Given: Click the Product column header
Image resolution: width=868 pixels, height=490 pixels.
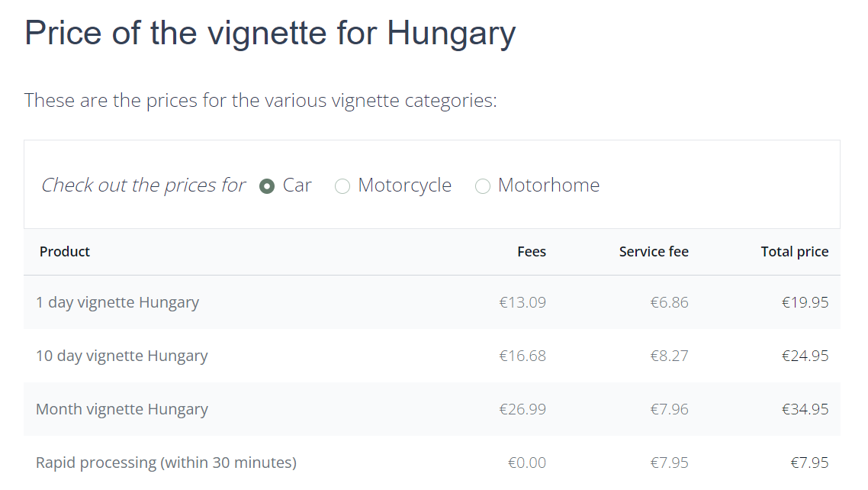Looking at the screenshot, I should click(65, 252).
